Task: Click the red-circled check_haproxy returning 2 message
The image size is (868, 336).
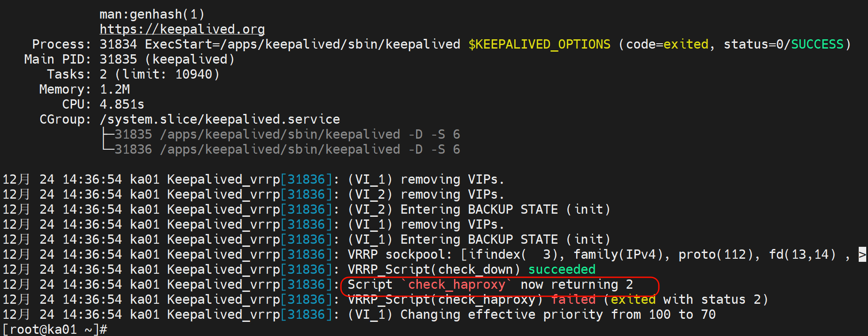Action: coord(490,284)
